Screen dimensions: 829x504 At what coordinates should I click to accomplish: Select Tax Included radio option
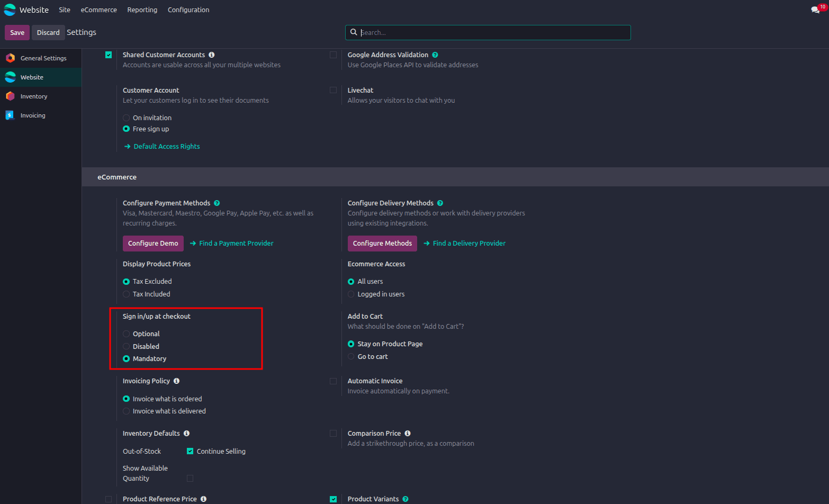coord(126,294)
